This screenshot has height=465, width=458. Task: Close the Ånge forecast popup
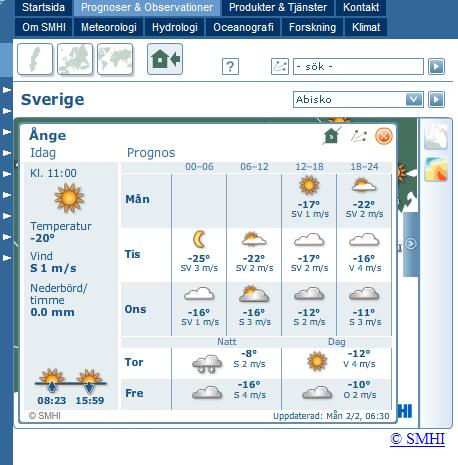384,136
